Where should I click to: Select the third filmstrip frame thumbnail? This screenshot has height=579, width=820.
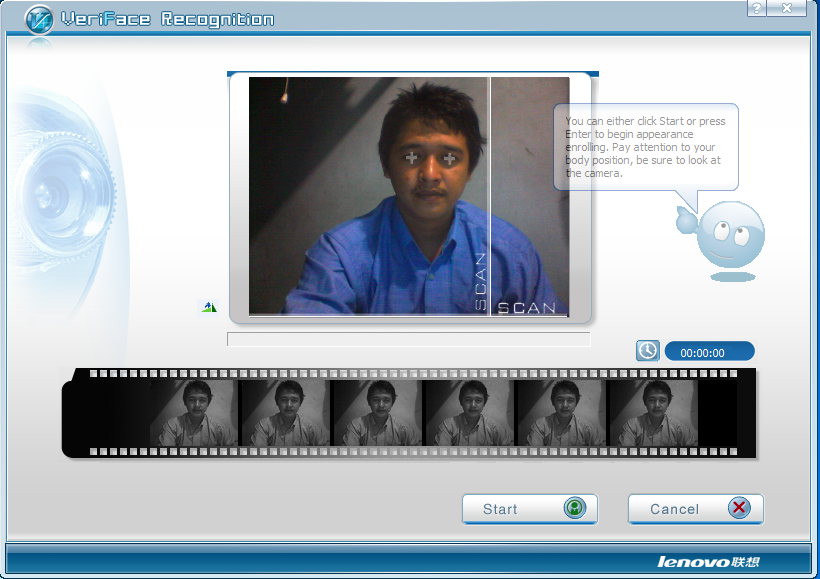[378, 413]
